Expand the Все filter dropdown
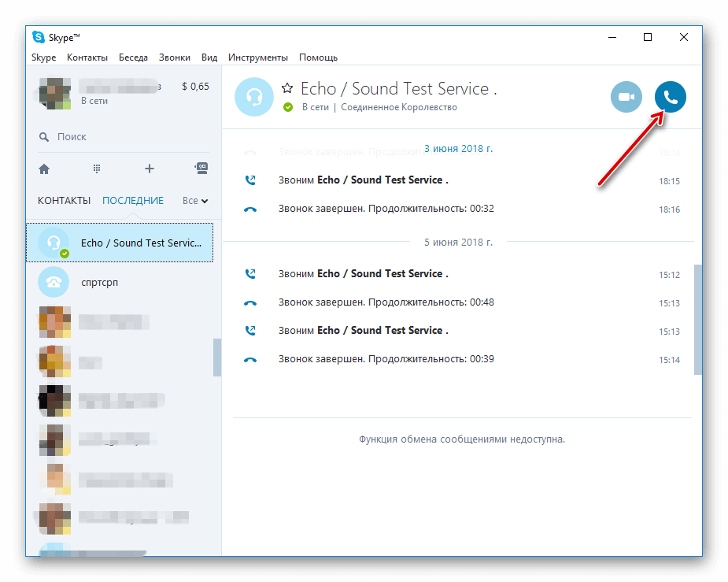This screenshot has height=582, width=728. 194,201
